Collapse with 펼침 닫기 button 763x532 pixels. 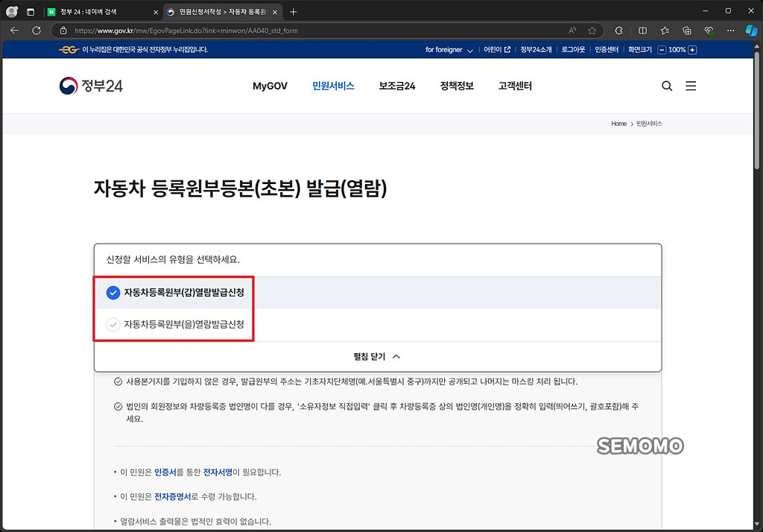pyautogui.click(x=377, y=357)
